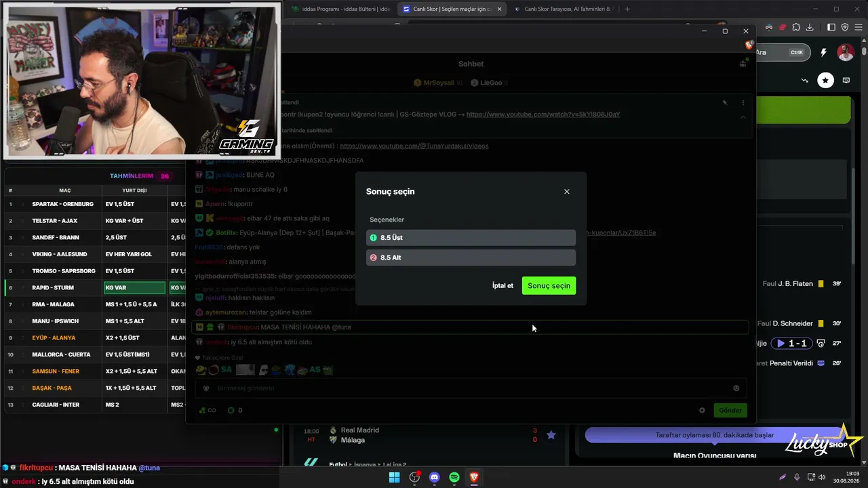Open chat settings gear icon

(702, 410)
